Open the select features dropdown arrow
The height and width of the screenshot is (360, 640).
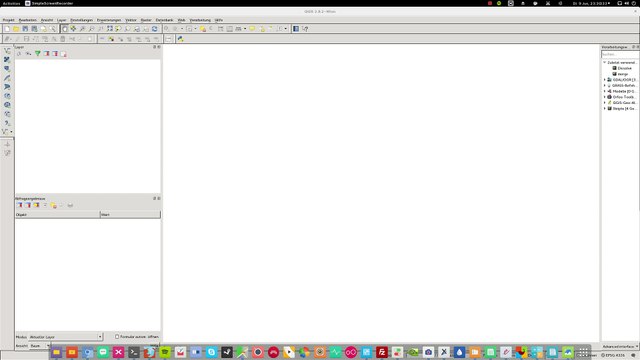[x=195, y=29]
